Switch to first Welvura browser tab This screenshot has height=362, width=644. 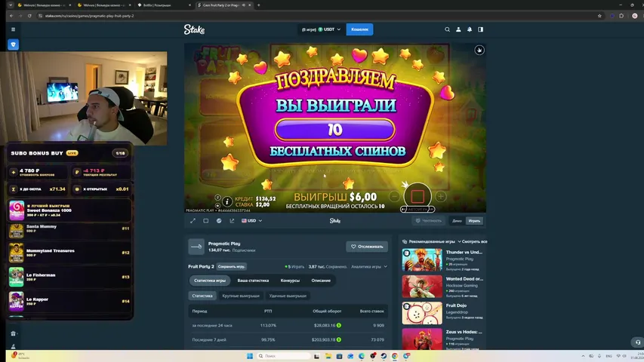45,5
